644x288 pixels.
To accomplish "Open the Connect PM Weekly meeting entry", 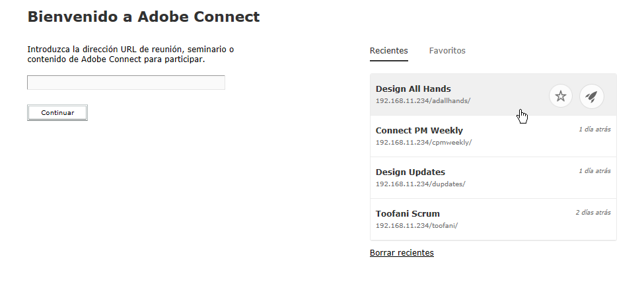I will click(x=419, y=130).
